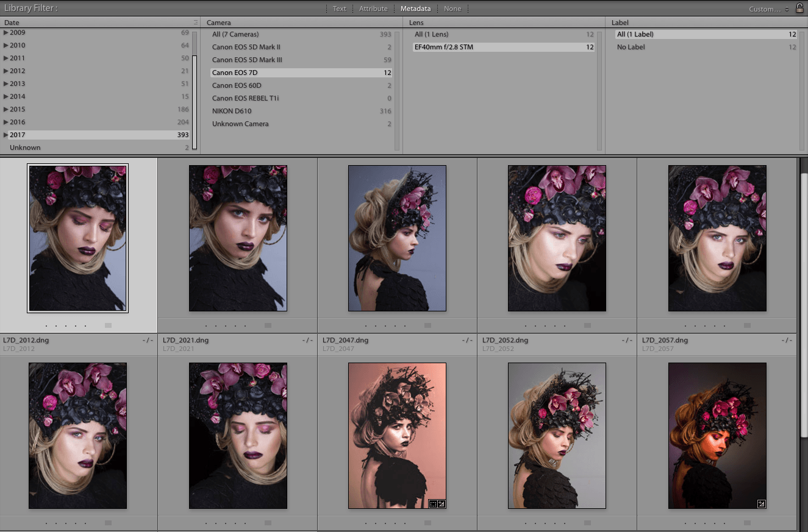The width and height of the screenshot is (808, 532).
Task: Filter by Canon EOS 5D Mark III
Action: coord(301,60)
